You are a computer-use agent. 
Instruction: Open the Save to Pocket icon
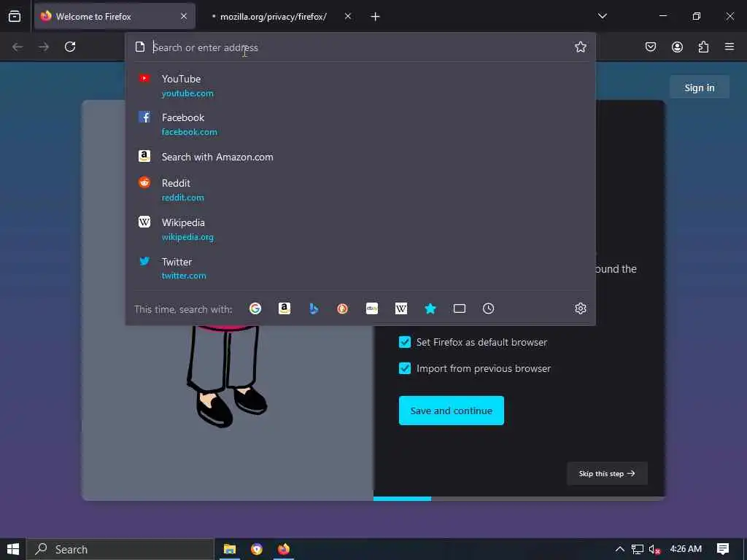pyautogui.click(x=651, y=47)
